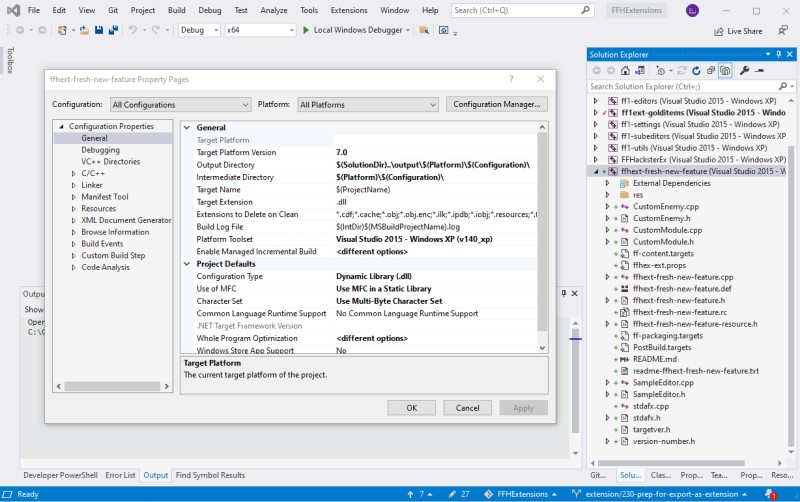Click the Find in Files toolbar icon
800x502 pixels.
(424, 30)
